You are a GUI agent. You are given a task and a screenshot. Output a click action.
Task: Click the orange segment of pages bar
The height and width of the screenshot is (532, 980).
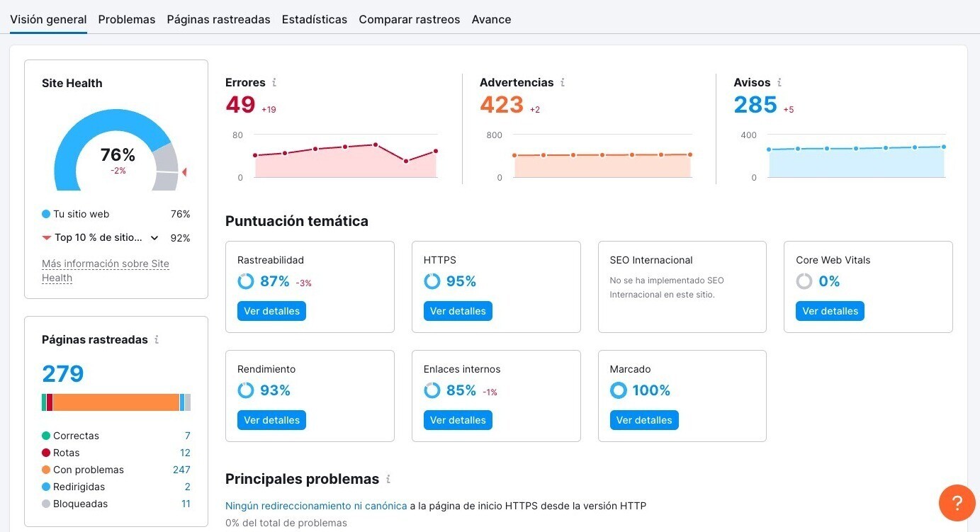[x=116, y=402]
